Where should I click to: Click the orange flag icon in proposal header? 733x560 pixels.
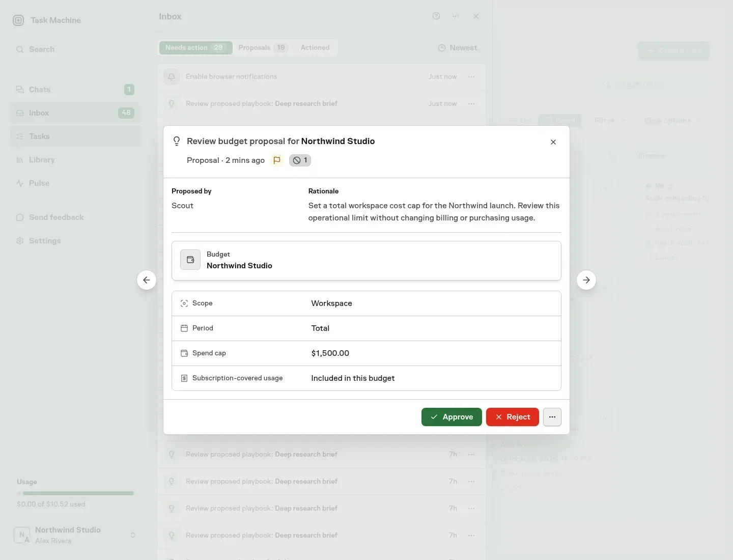277,160
